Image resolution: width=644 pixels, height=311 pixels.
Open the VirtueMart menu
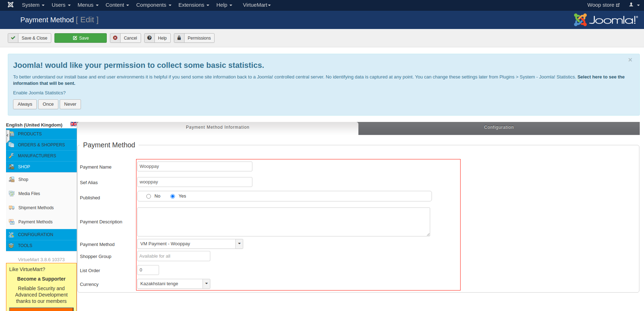tap(257, 5)
